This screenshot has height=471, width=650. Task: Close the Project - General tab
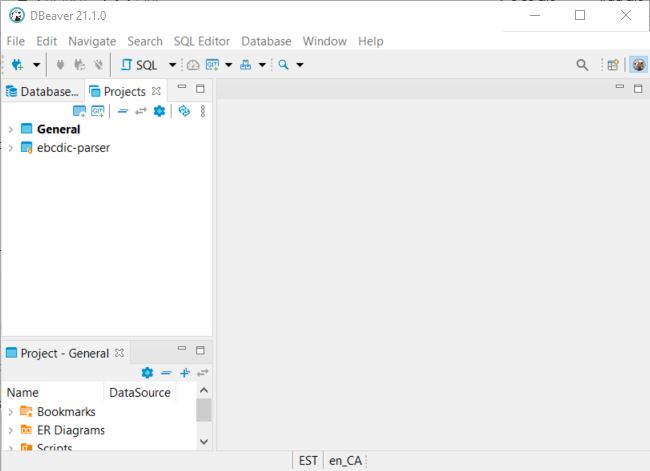pyautogui.click(x=119, y=353)
